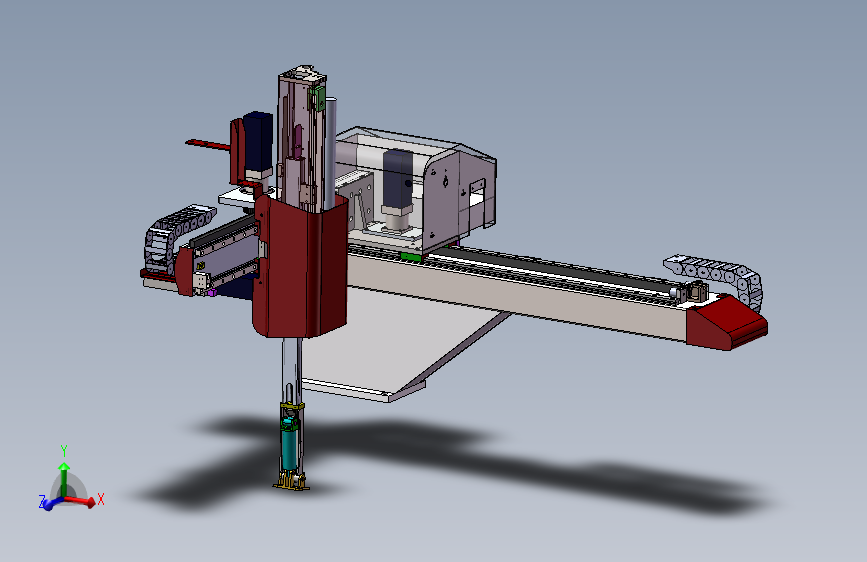
Task: Select the cable drag chain on the left side
Action: point(172,236)
